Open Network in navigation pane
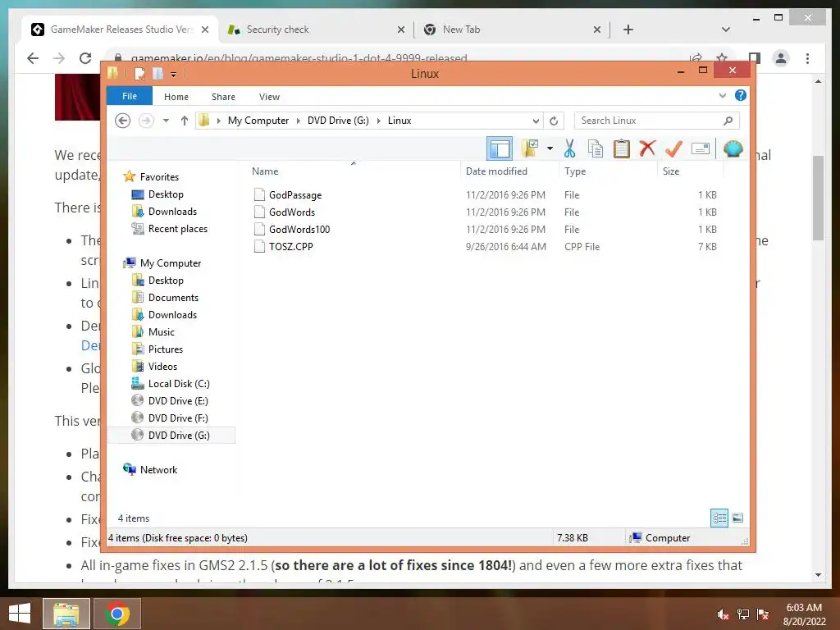Image resolution: width=840 pixels, height=630 pixels. [158, 470]
